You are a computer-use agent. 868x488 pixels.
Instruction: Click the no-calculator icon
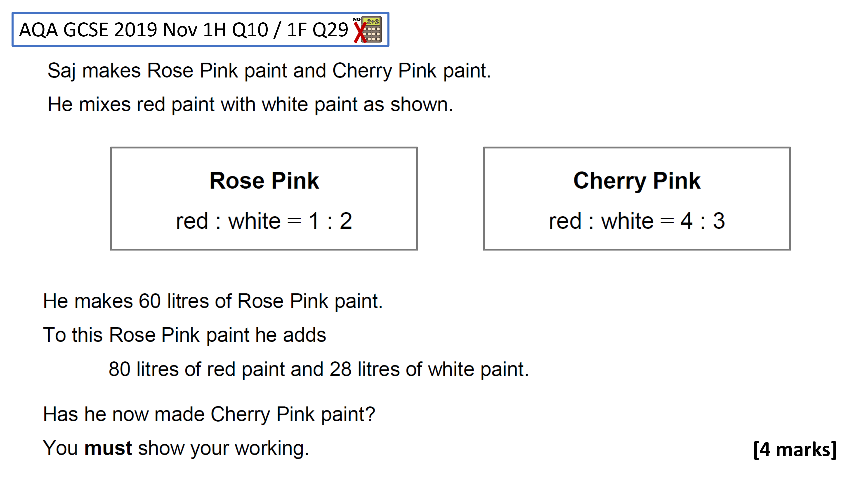(x=368, y=30)
